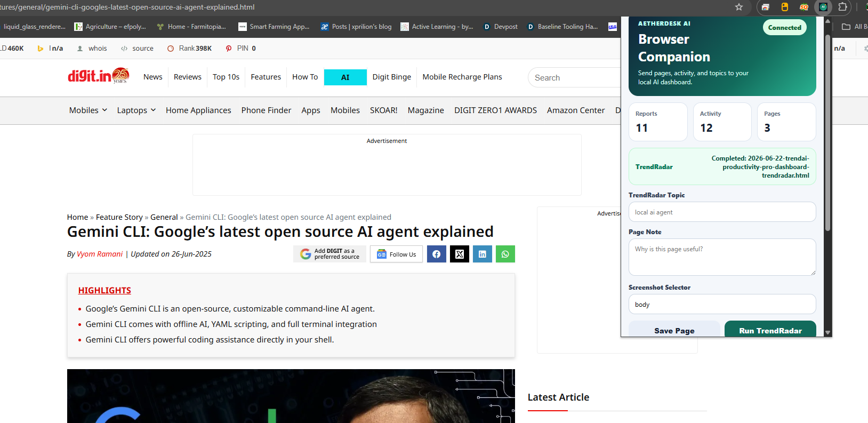Open the Home - Farmitopia bookmark
Screen dimensions: 868x423
pos(191,27)
